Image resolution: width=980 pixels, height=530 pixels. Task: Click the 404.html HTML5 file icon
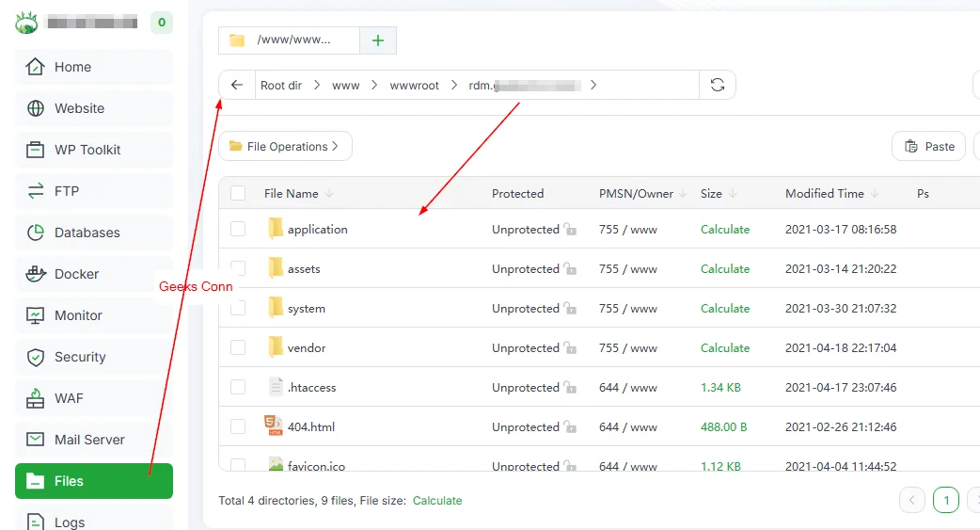[x=274, y=426]
